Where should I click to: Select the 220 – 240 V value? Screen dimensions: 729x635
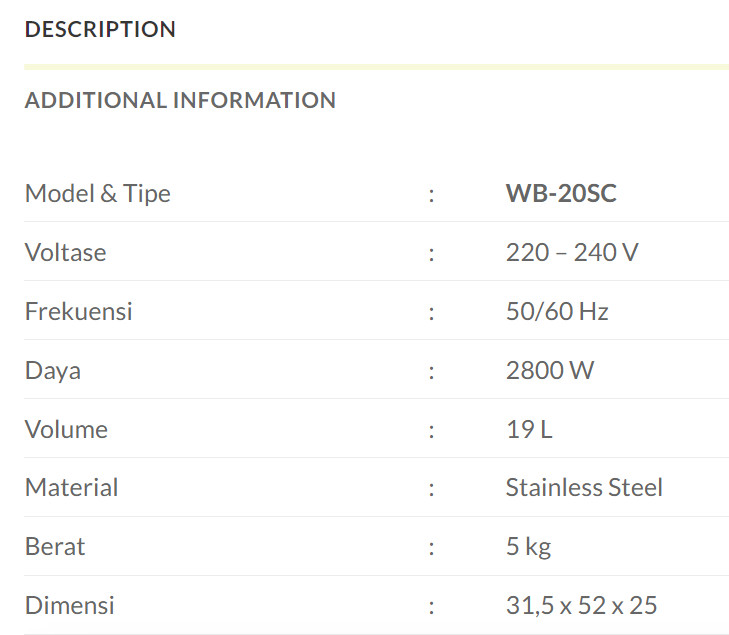[572, 252]
